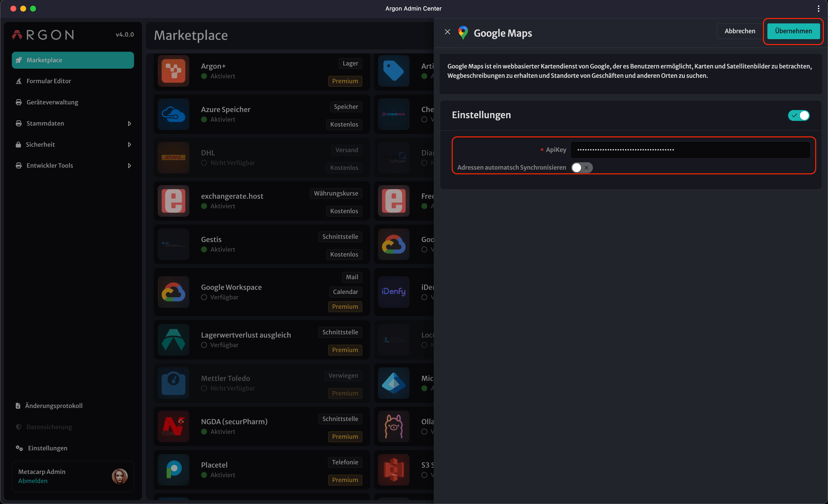Image resolution: width=828 pixels, height=504 pixels.
Task: Open the Gestis app icon
Action: point(173,244)
